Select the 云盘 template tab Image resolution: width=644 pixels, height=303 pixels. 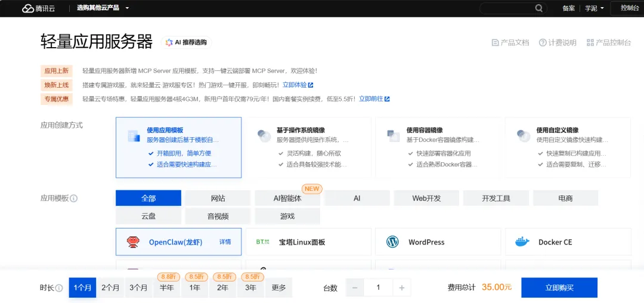(148, 216)
